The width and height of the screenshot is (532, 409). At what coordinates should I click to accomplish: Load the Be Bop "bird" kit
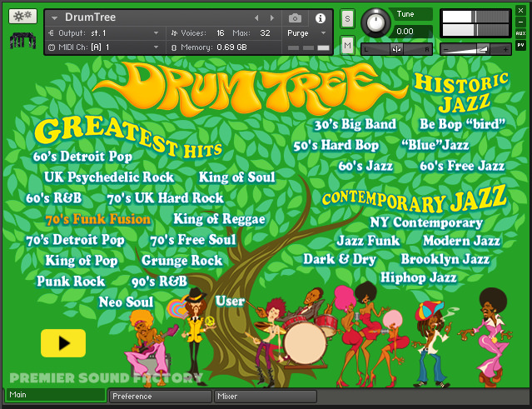click(462, 124)
